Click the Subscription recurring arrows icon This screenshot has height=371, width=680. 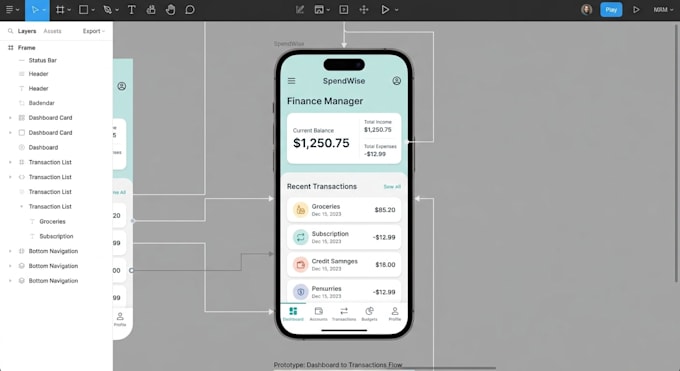(x=300, y=237)
